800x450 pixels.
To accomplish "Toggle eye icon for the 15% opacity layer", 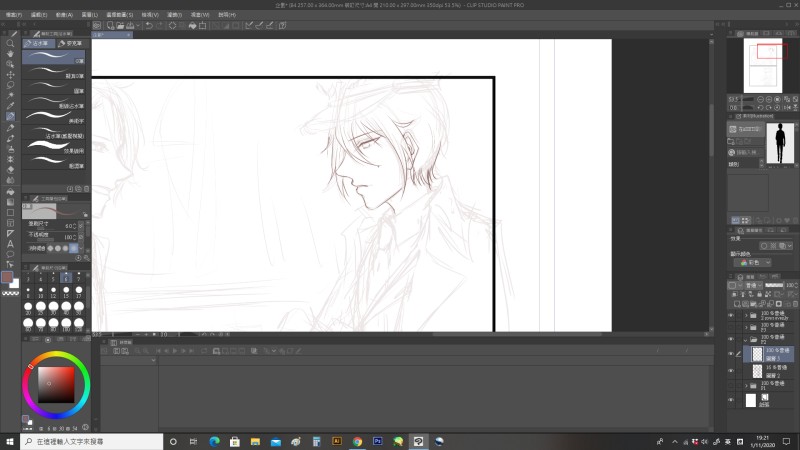I will click(x=731, y=370).
